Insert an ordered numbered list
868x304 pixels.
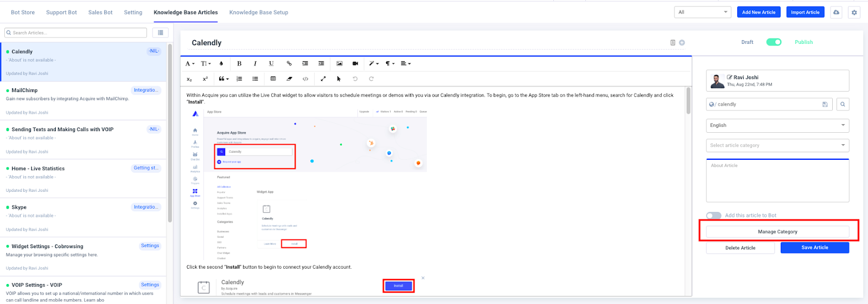(x=239, y=79)
